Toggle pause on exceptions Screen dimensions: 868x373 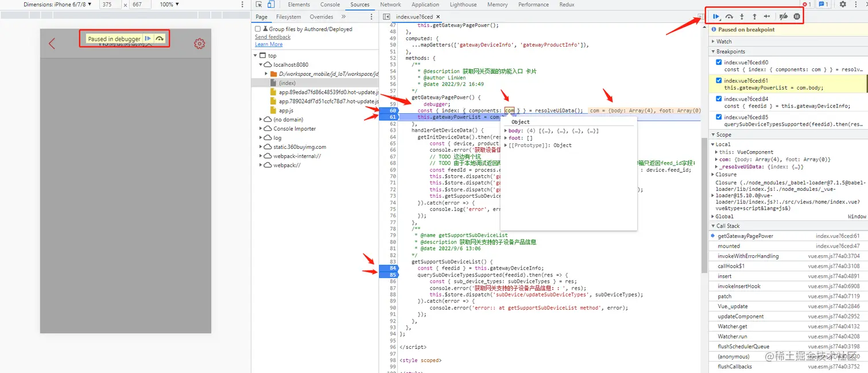point(797,17)
